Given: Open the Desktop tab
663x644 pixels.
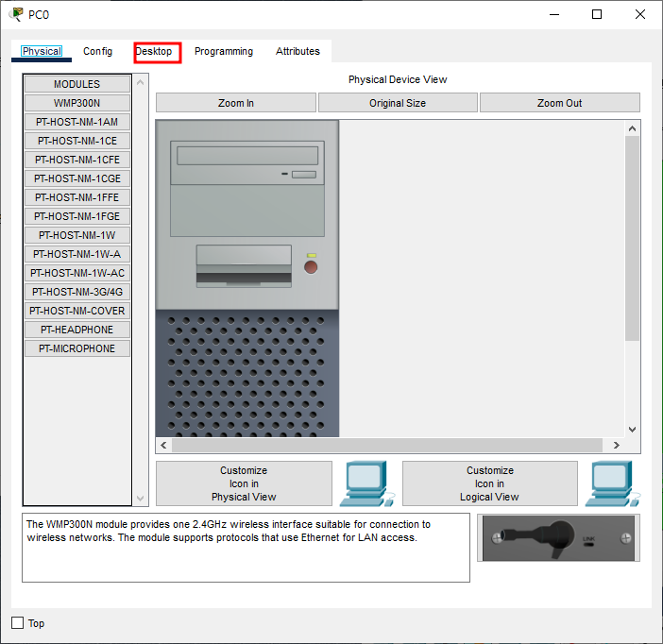Looking at the screenshot, I should [x=154, y=52].
